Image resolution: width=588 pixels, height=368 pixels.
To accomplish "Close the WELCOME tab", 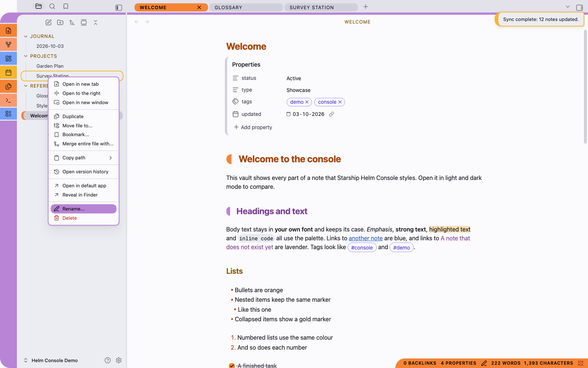I will tap(199, 7).
